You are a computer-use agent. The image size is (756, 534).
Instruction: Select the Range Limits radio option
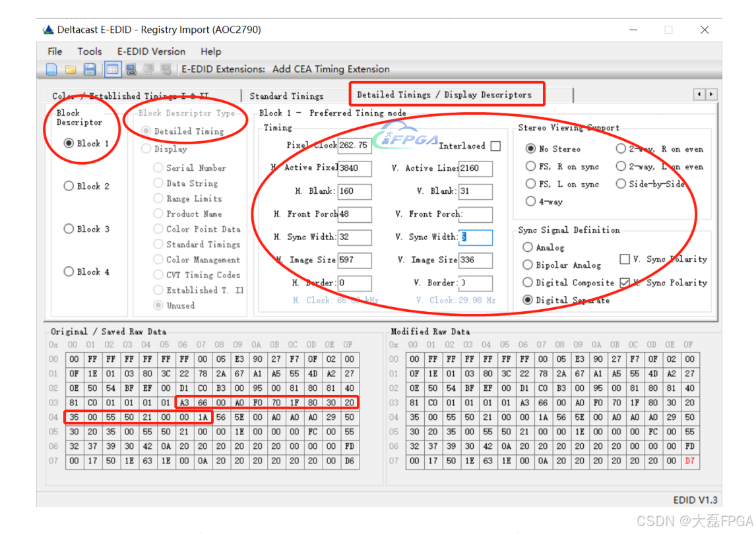tap(158, 198)
